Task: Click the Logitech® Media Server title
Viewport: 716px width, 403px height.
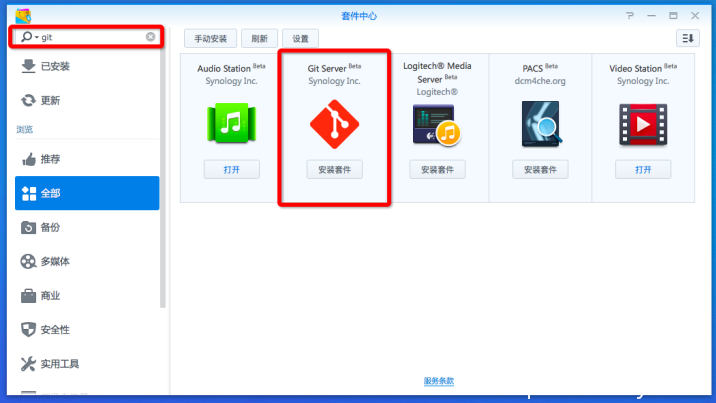Action: pyautogui.click(x=437, y=73)
